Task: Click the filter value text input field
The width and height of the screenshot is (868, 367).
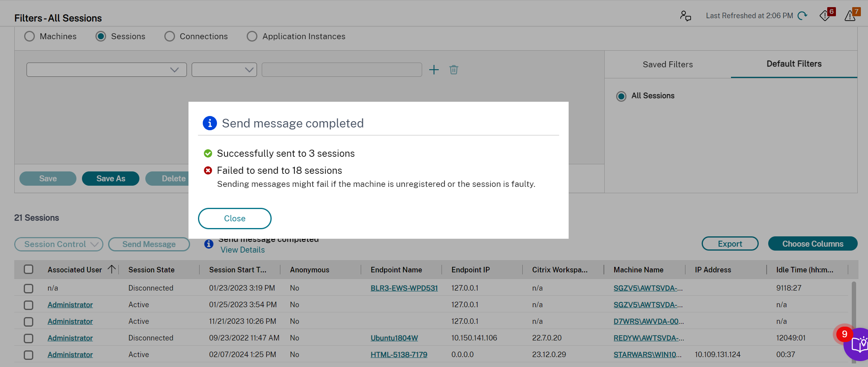Action: [342, 70]
